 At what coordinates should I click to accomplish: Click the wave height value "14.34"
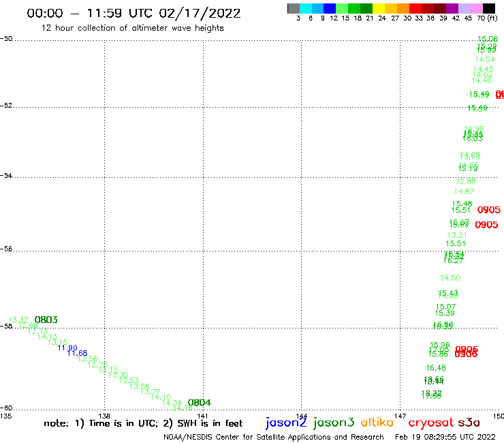point(172,403)
